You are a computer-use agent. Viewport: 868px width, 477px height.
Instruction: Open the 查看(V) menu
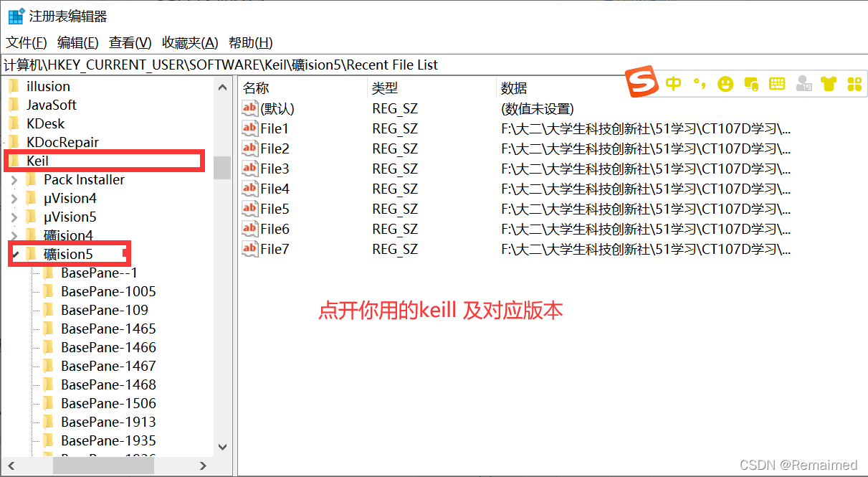tap(130, 42)
